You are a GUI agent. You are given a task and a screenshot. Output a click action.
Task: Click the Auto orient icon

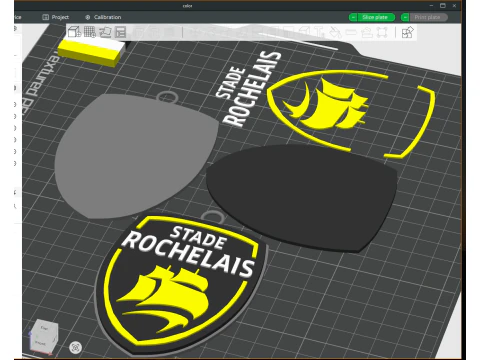point(105,32)
